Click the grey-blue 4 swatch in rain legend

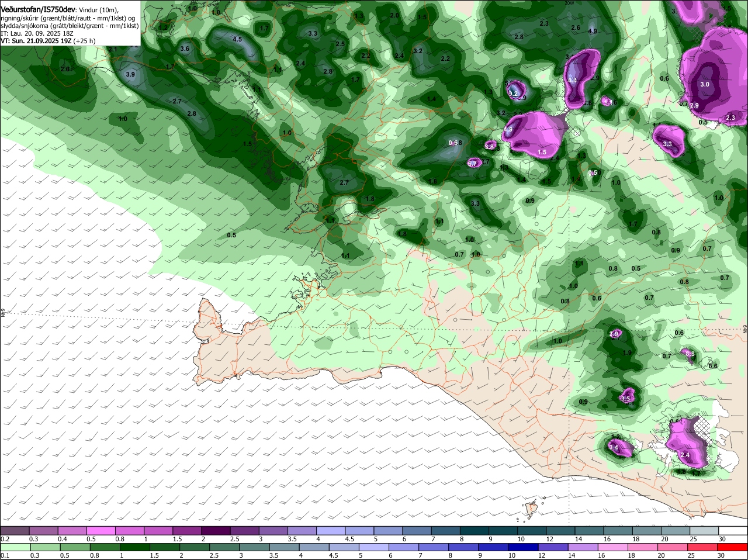314,547
